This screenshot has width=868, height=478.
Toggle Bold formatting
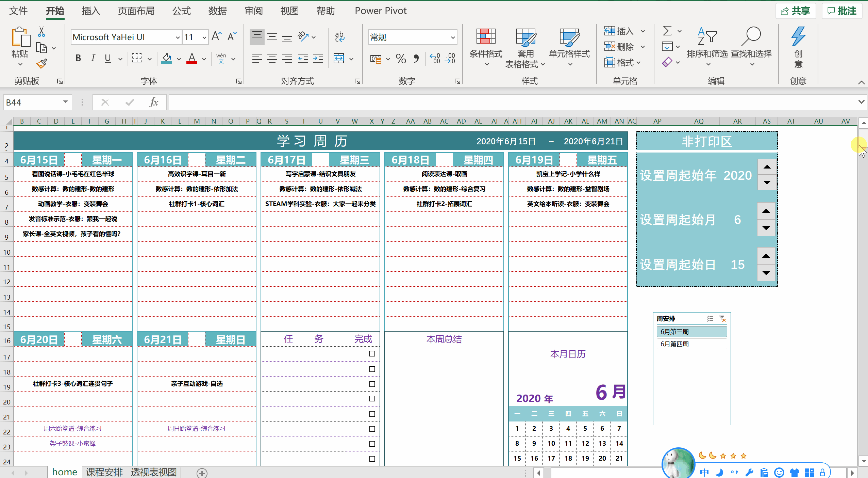click(78, 58)
